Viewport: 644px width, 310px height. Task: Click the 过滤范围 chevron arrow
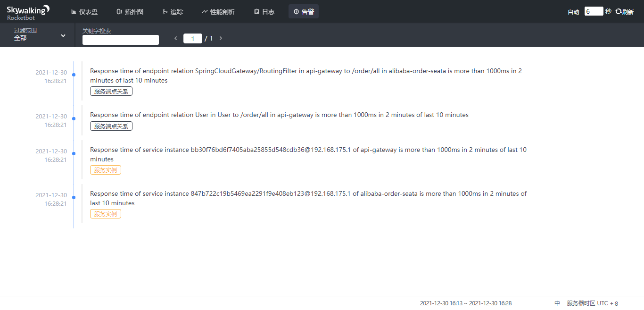63,35
